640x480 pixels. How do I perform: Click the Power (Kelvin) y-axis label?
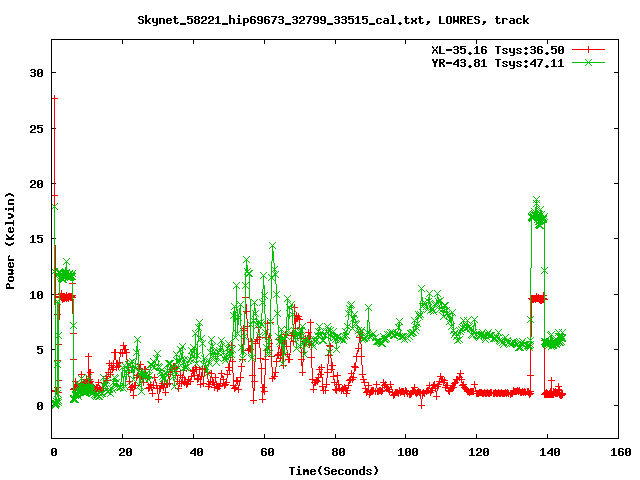11,239
